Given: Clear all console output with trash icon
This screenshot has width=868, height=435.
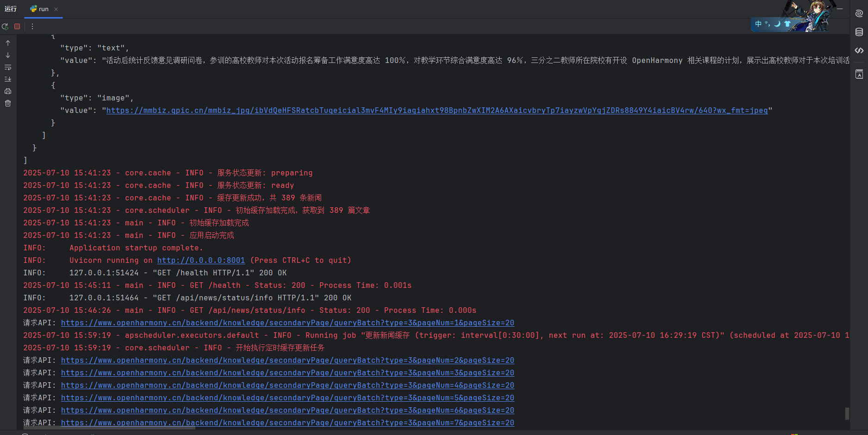Looking at the screenshot, I should click(8, 103).
